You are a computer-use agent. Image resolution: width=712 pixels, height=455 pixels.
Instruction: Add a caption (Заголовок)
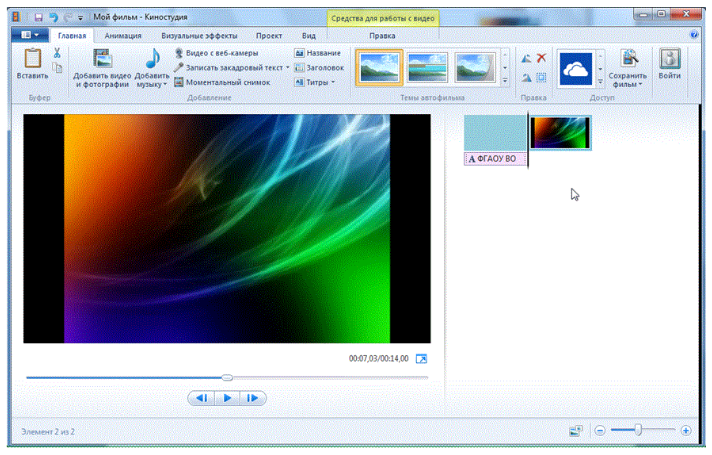319,68
